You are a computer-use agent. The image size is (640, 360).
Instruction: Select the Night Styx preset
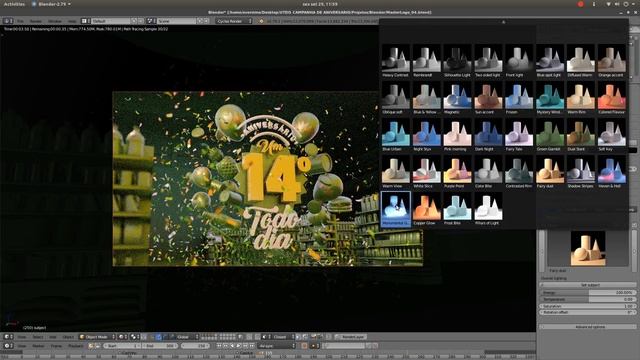point(427,135)
